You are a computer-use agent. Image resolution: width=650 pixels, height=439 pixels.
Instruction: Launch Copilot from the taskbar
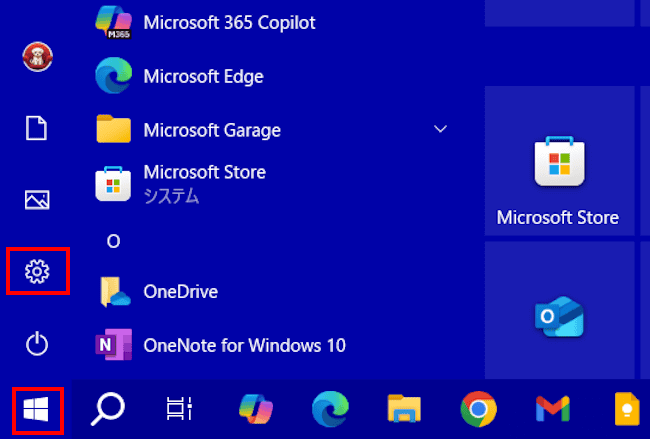click(x=256, y=409)
